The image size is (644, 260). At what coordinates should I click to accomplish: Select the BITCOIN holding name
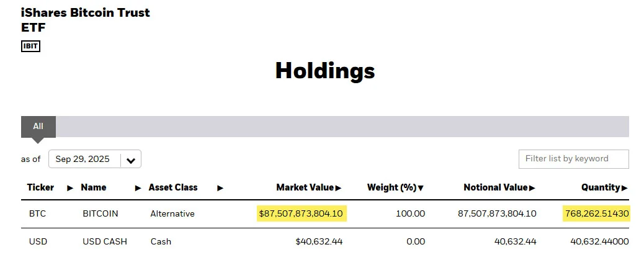coord(100,213)
